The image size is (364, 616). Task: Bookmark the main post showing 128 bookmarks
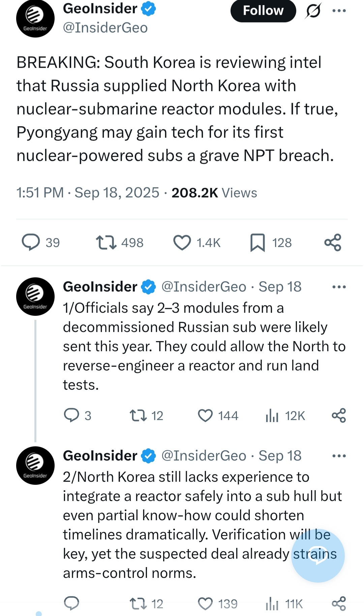257,243
